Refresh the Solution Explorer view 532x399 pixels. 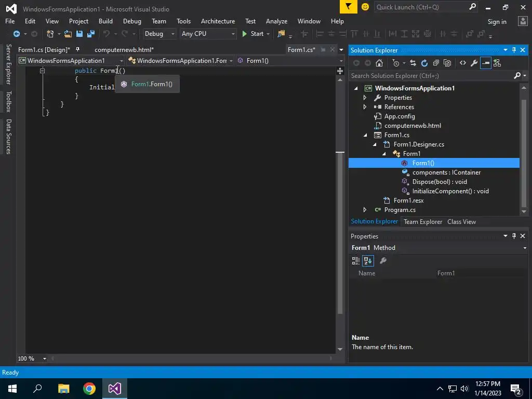(x=424, y=63)
